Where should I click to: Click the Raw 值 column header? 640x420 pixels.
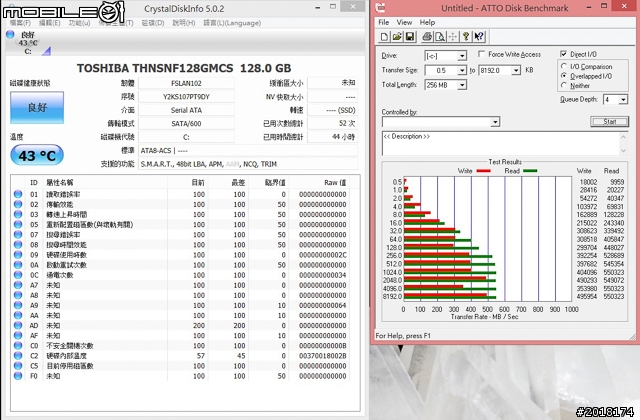335,182
